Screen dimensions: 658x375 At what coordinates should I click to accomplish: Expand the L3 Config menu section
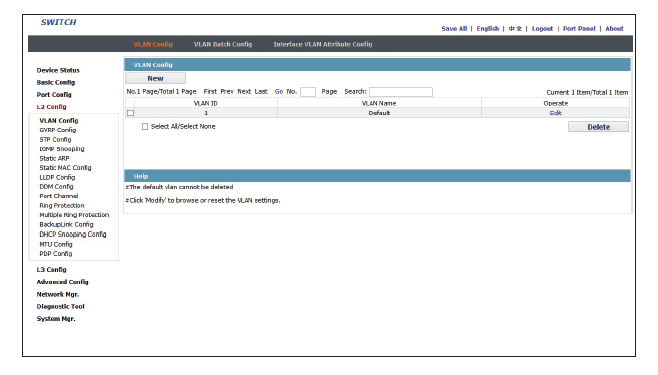click(x=51, y=269)
